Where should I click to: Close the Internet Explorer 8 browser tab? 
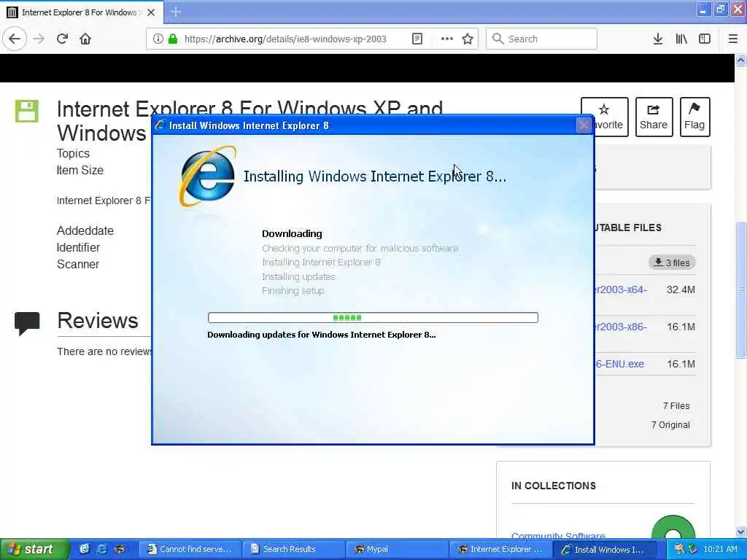[151, 12]
